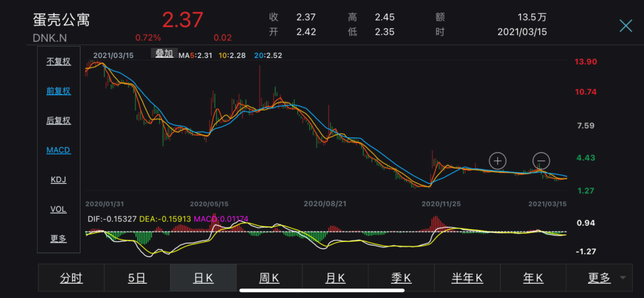Click ticker symbol DNK.N
Image resolution: width=644 pixels, height=298 pixels.
[x=49, y=38]
